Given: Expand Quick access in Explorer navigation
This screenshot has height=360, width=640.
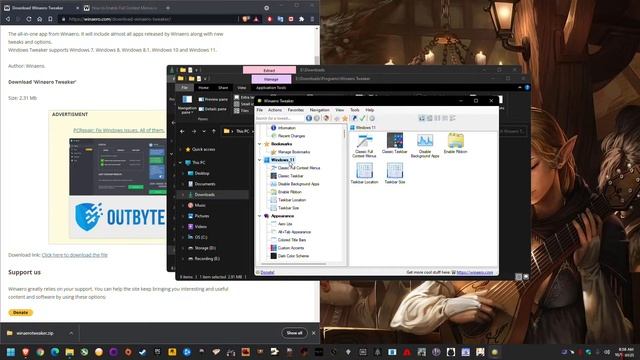Looking at the screenshot, I should click(x=180, y=149).
